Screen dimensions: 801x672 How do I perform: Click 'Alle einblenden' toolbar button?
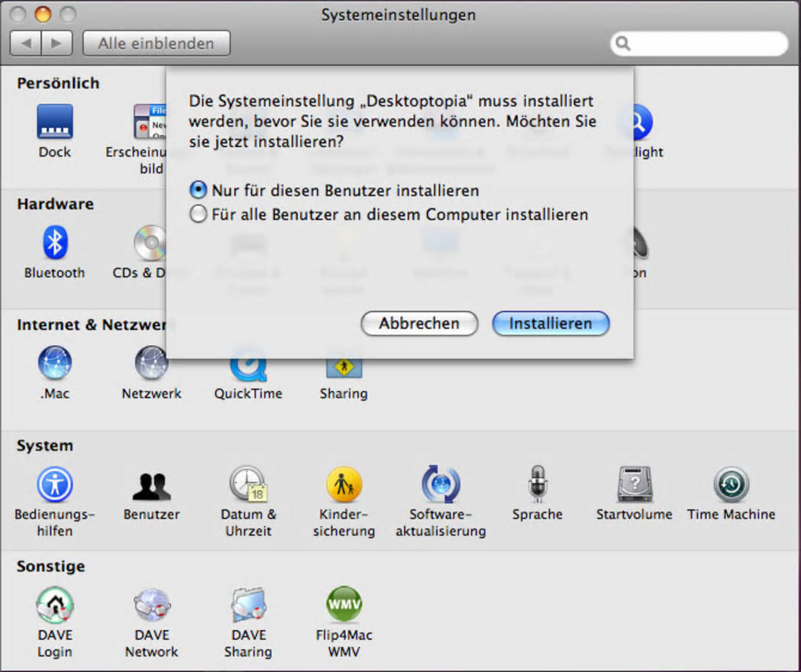(x=156, y=43)
